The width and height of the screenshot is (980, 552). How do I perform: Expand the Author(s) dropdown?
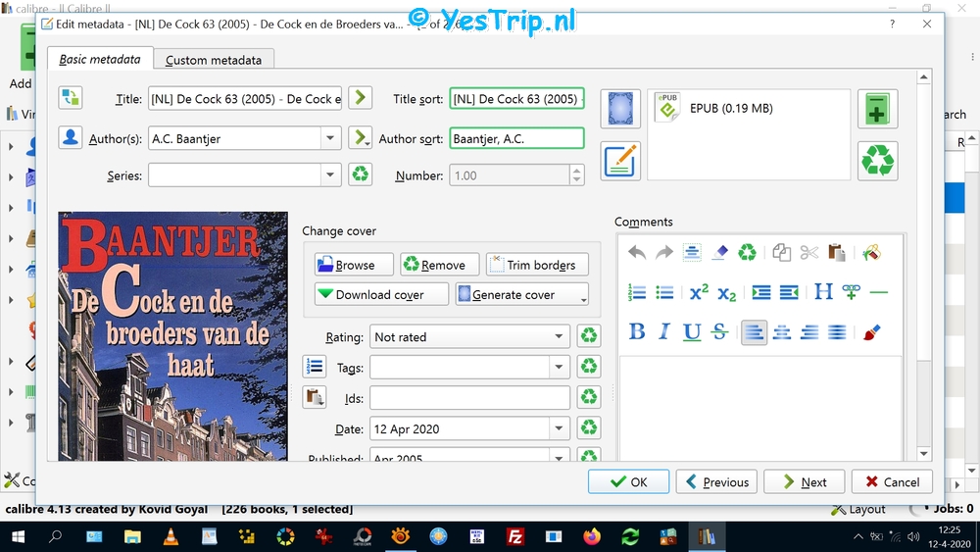330,138
